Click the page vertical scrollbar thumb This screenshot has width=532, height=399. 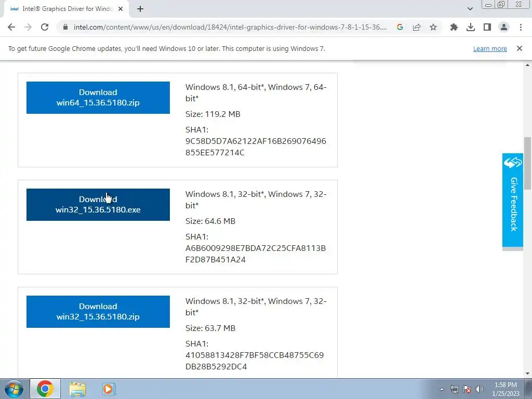[x=527, y=163]
